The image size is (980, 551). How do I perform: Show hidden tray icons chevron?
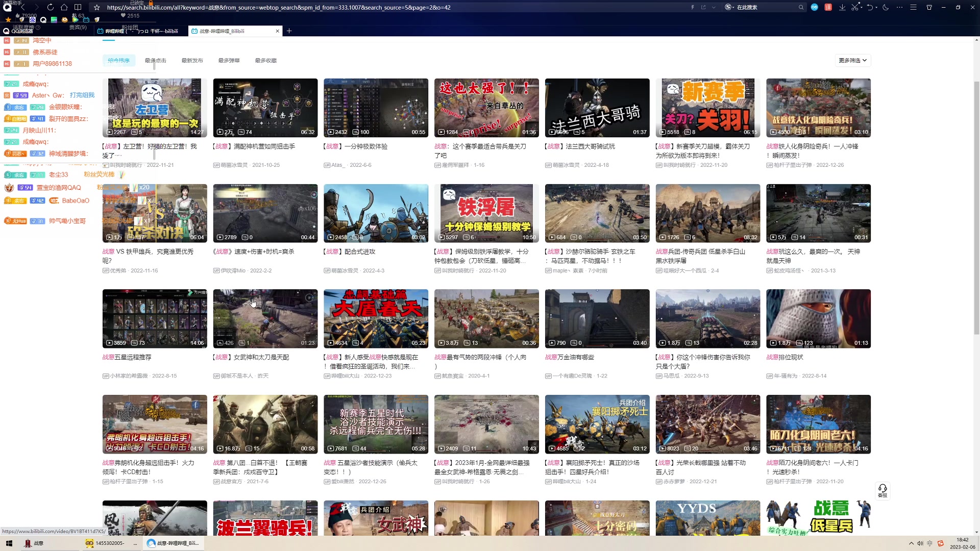pos(911,543)
